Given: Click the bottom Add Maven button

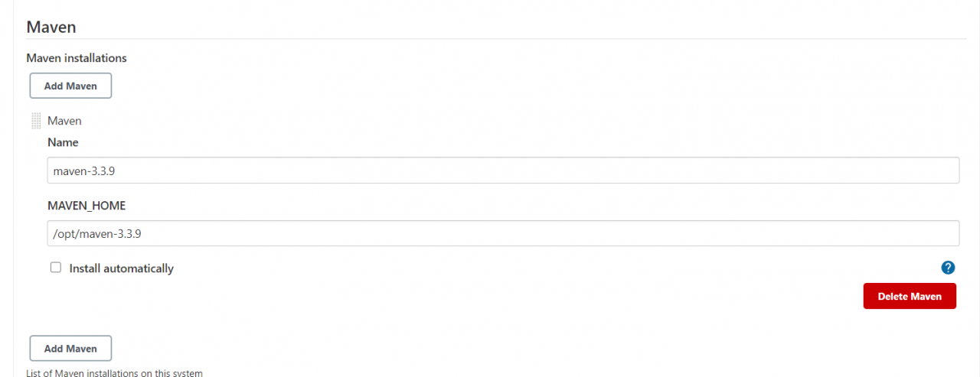Looking at the screenshot, I should coord(70,348).
